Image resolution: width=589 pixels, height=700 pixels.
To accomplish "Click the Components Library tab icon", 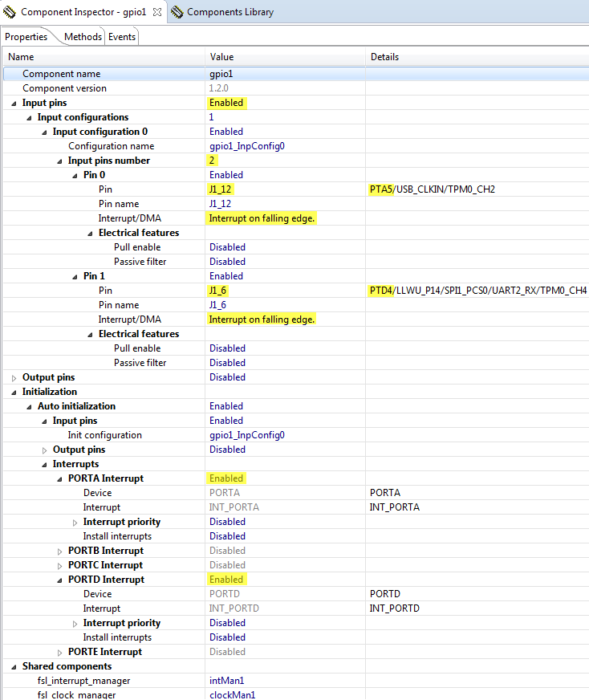I will (177, 12).
